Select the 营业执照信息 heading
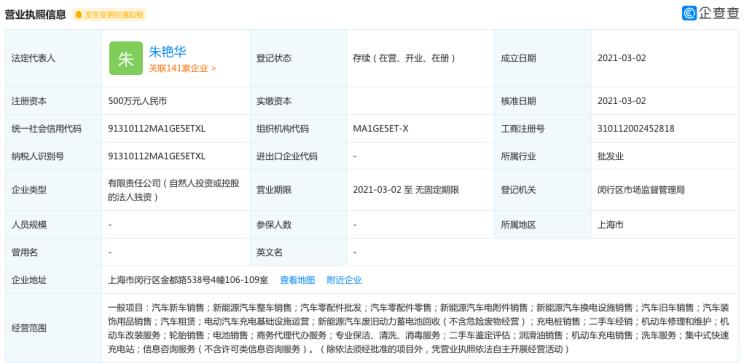The height and width of the screenshot is (363, 744). coord(36,15)
